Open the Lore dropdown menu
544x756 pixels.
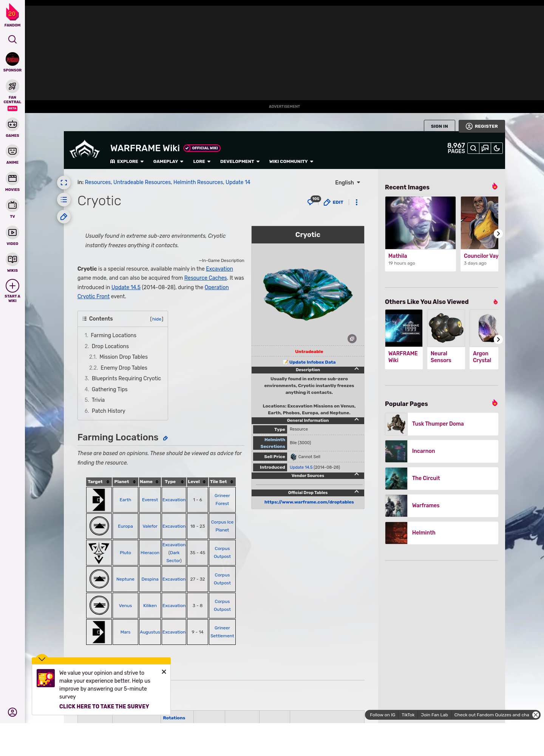pos(202,161)
